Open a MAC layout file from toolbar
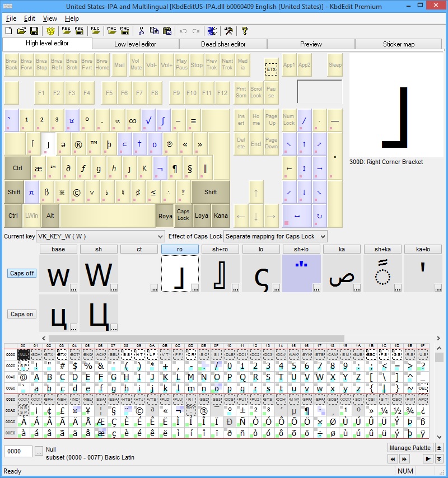This screenshot has height=478, width=448. [x=111, y=31]
